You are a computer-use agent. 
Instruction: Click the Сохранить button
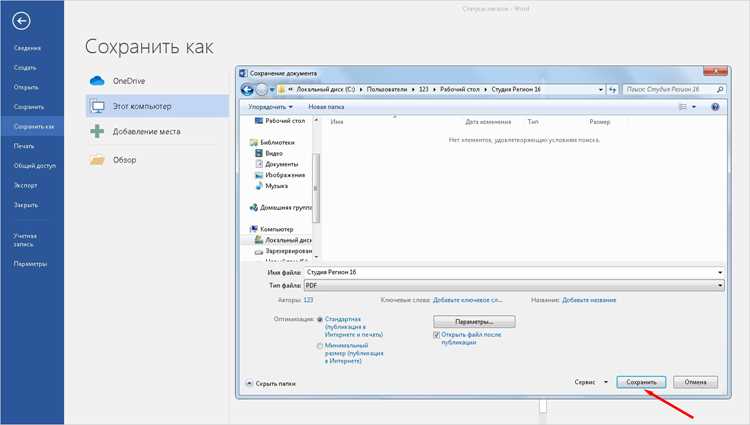[x=641, y=382]
